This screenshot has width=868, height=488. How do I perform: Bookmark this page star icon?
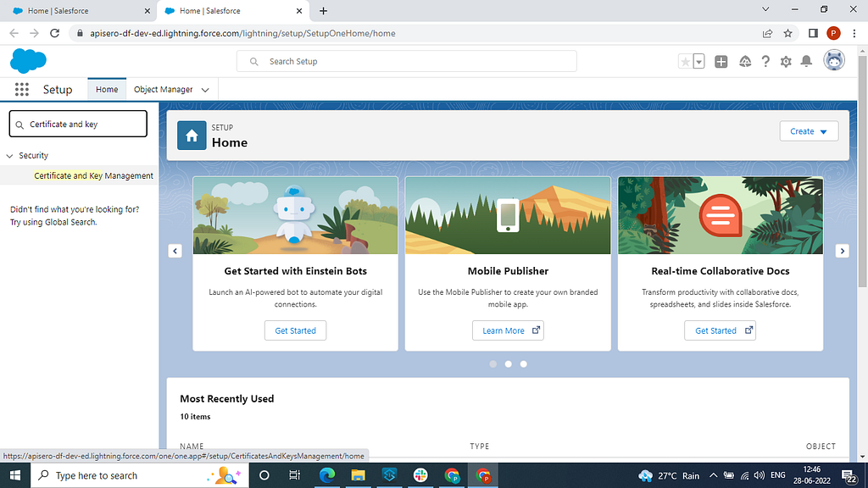[787, 33]
